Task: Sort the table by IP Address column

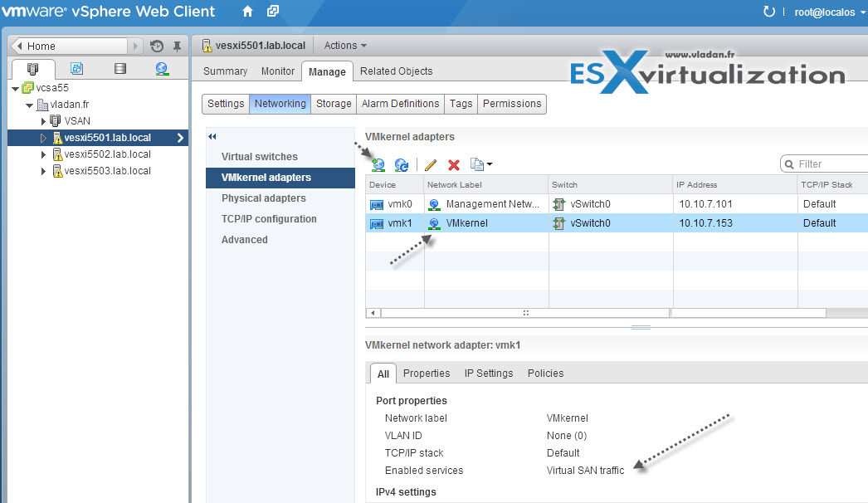Action: tap(735, 185)
